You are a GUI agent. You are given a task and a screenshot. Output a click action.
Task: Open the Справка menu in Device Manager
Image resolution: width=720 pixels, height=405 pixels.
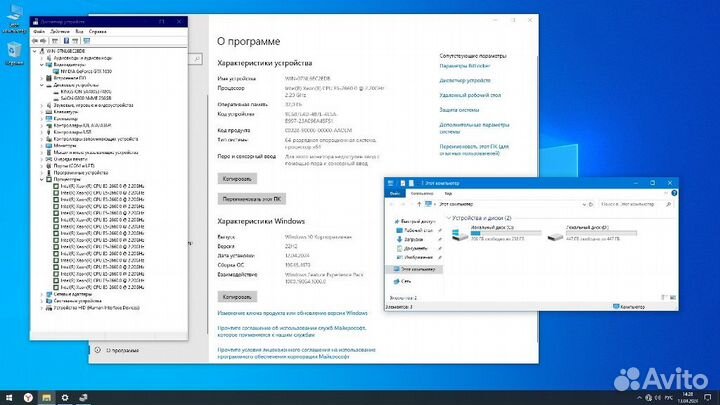(97, 32)
